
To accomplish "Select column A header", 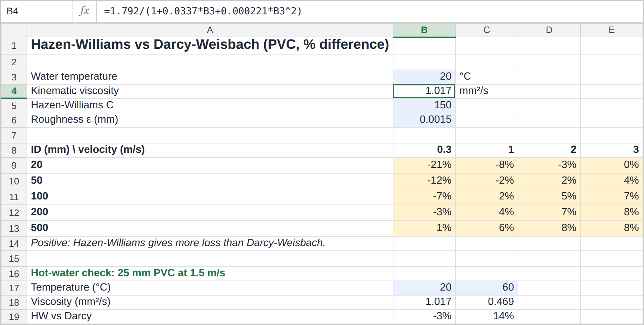I will pyautogui.click(x=210, y=30).
